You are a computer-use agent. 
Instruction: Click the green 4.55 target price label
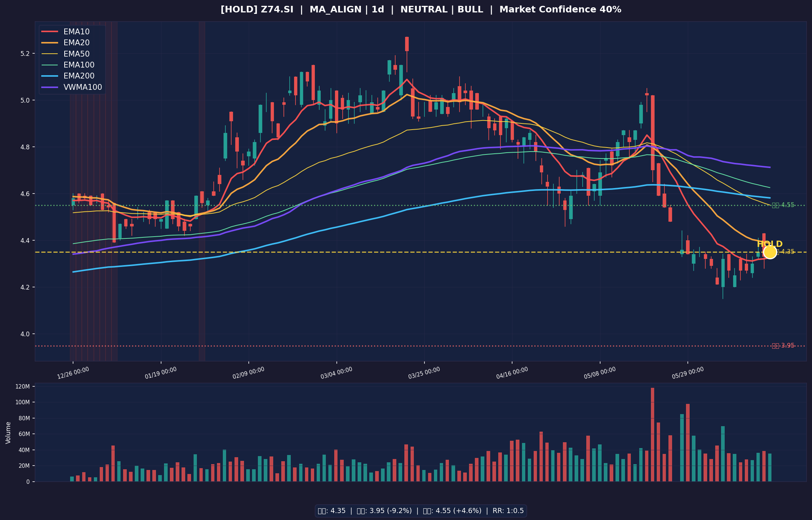coord(783,205)
